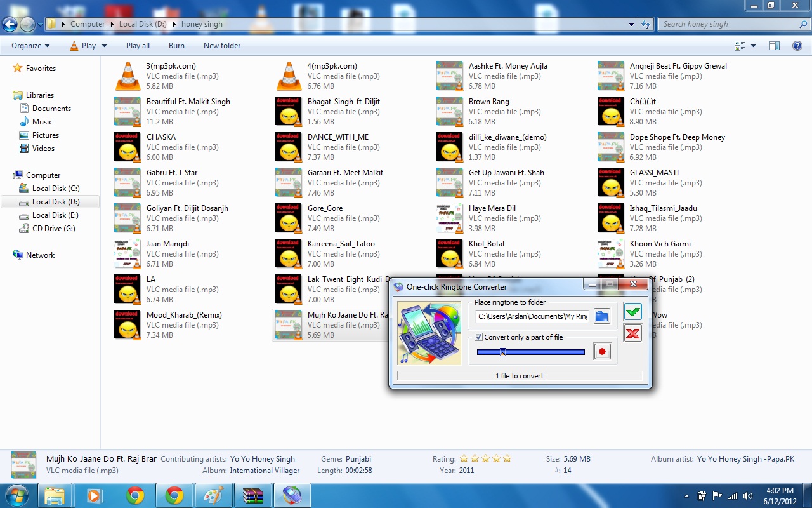Image resolution: width=812 pixels, height=508 pixels.
Task: Click green checkmark to start conversion
Action: tap(632, 311)
